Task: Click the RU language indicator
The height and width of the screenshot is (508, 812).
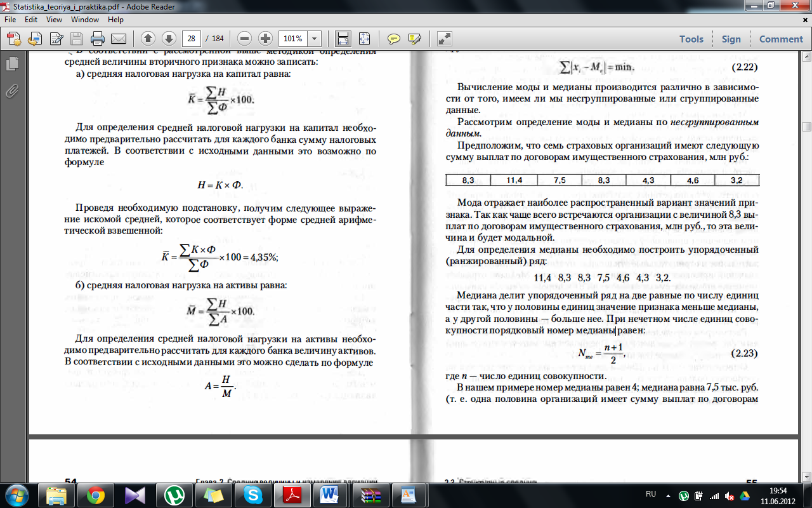Action: click(650, 494)
